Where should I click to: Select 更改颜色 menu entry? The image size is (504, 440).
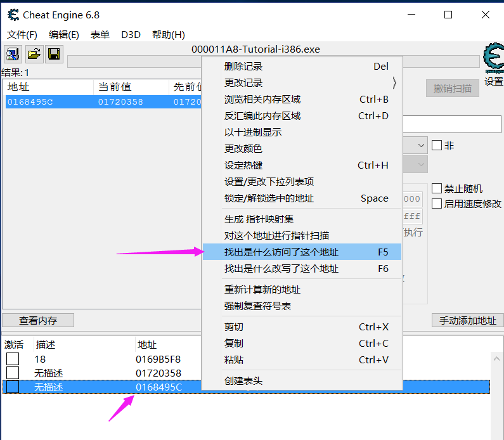(302, 148)
